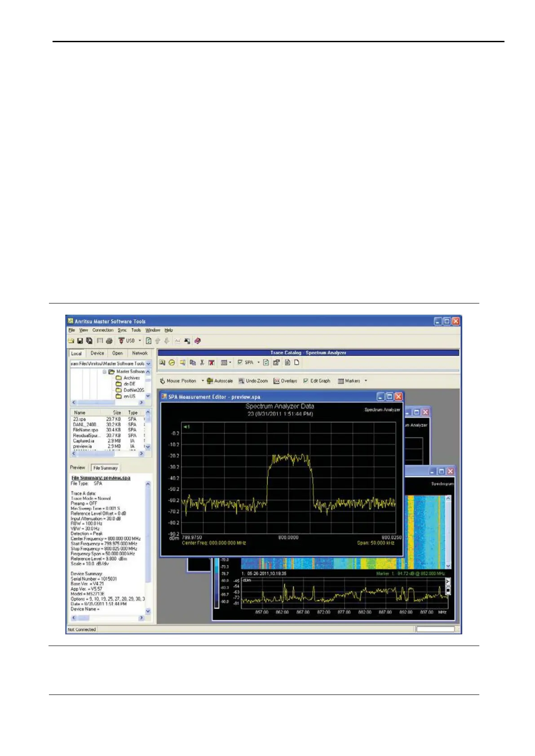Open the folder path combo box dropdown
Viewport: 535px width, 756px height.
[x=149, y=364]
